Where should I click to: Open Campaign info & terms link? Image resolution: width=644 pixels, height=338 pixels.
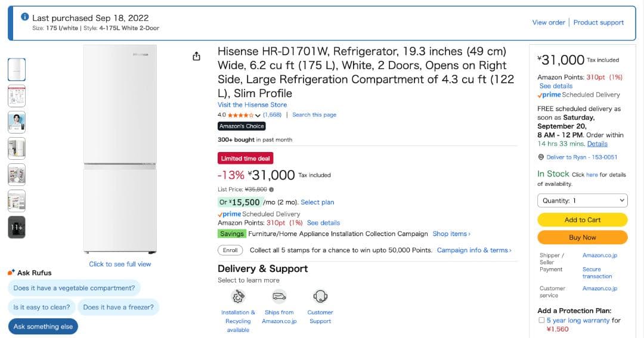474,250
